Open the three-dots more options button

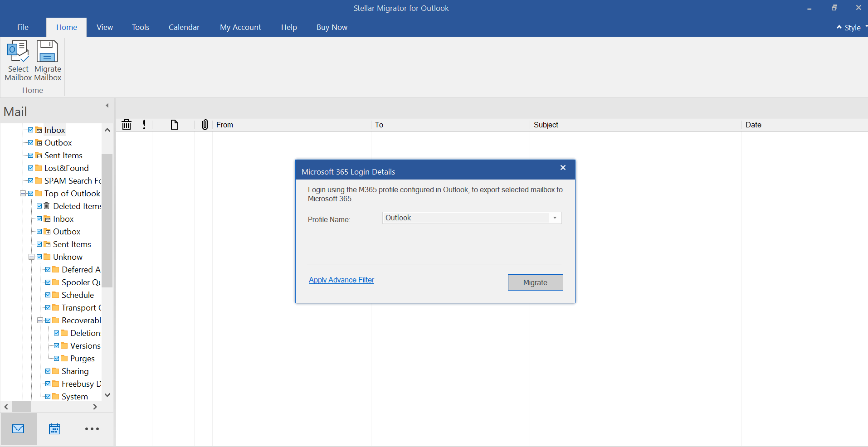coord(92,429)
